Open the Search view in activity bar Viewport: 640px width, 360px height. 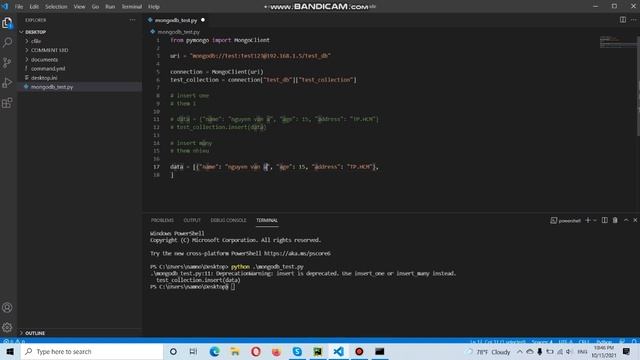tap(7, 42)
